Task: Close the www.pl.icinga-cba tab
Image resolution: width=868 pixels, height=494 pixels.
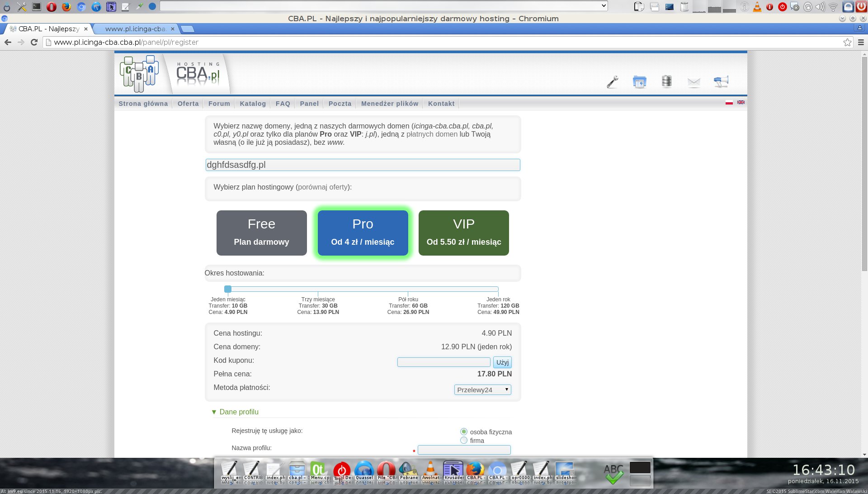Action: 172,29
